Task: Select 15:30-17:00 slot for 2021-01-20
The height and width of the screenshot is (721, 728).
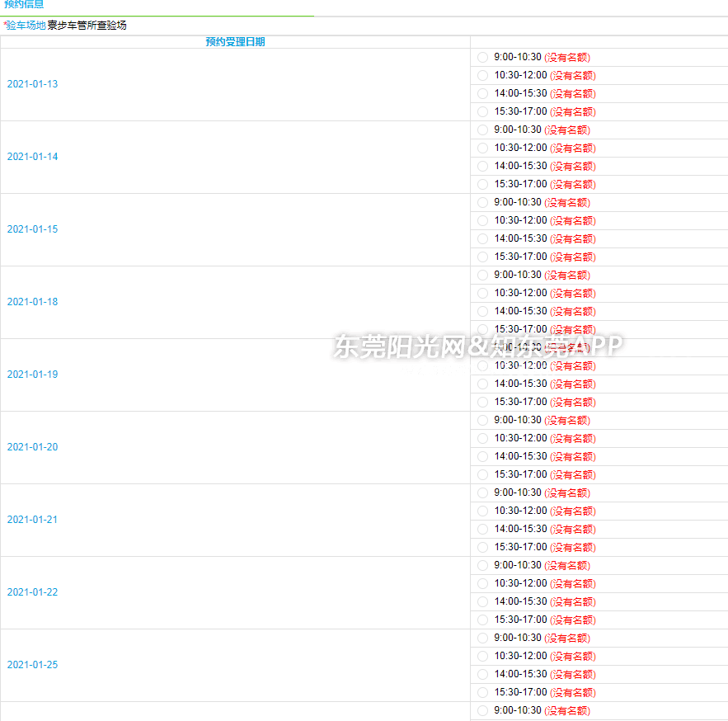Action: pyautogui.click(x=483, y=475)
